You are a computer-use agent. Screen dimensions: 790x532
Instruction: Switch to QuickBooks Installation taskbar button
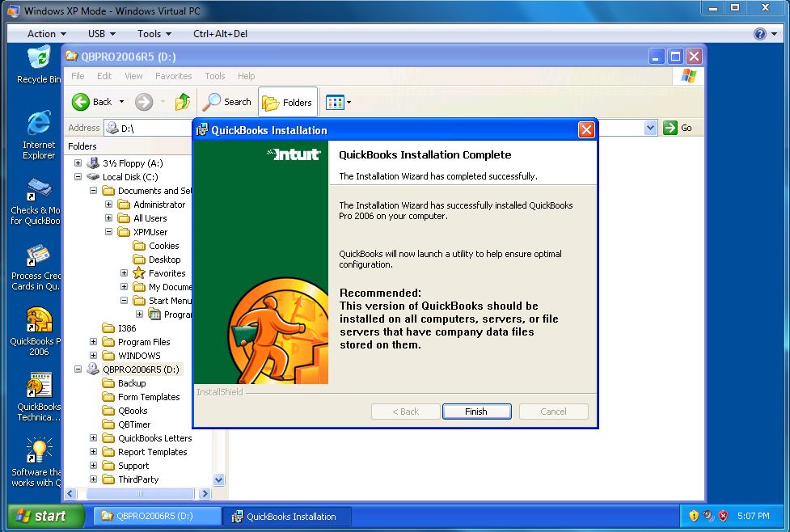tap(287, 517)
